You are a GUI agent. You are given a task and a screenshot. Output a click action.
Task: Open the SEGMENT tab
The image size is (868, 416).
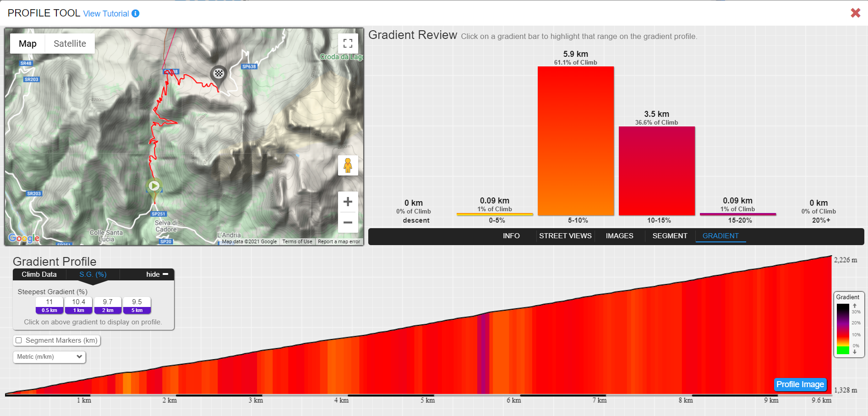(x=670, y=236)
